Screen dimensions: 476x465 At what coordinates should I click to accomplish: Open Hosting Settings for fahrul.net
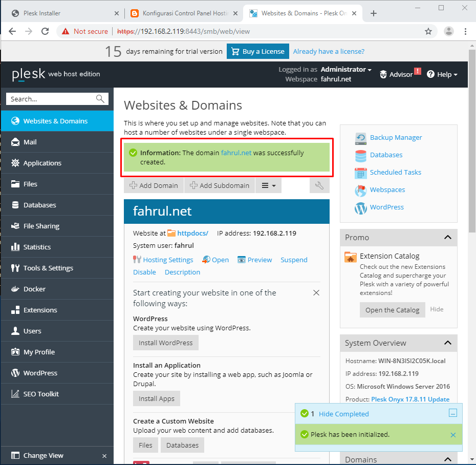coord(167,260)
